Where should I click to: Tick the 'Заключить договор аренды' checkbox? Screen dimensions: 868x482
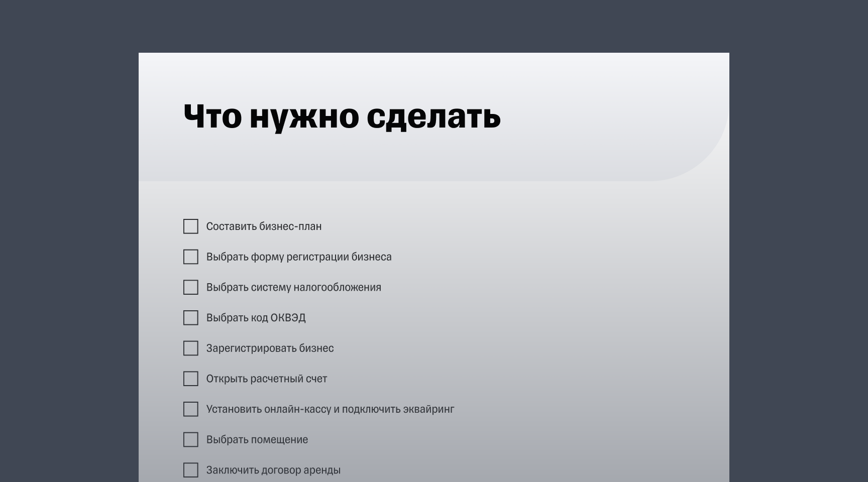(191, 470)
